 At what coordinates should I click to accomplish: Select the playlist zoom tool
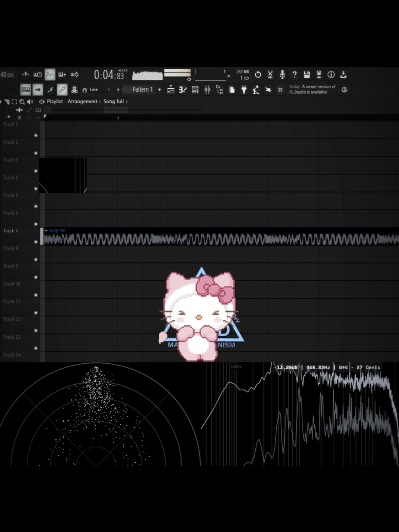click(22, 102)
